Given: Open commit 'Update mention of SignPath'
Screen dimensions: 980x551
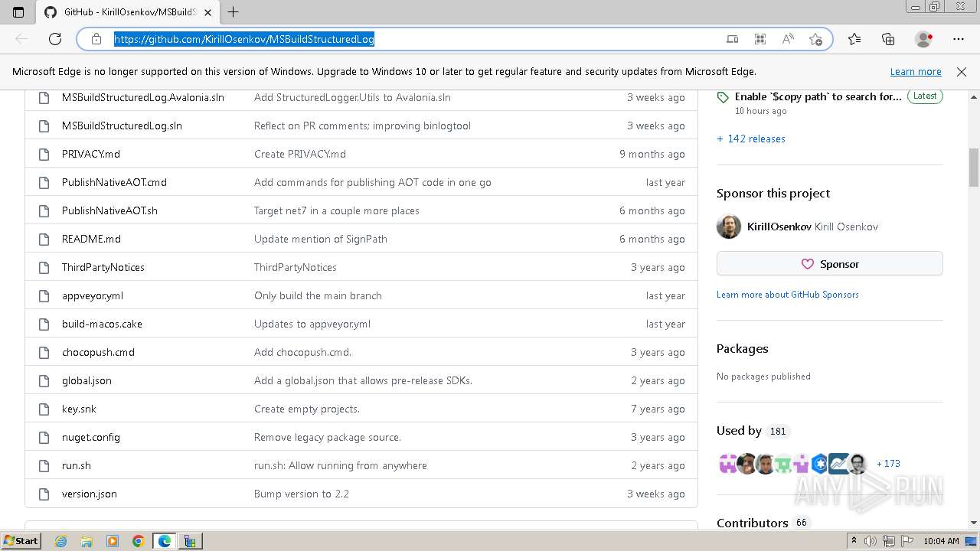Looking at the screenshot, I should [x=321, y=239].
